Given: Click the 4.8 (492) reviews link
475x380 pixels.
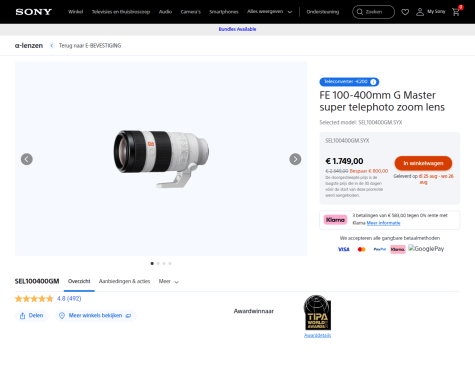Looking at the screenshot, I should point(69,299).
